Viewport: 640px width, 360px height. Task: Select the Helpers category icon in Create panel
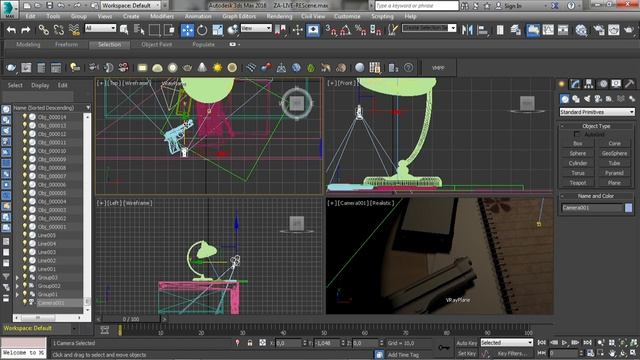(x=609, y=99)
